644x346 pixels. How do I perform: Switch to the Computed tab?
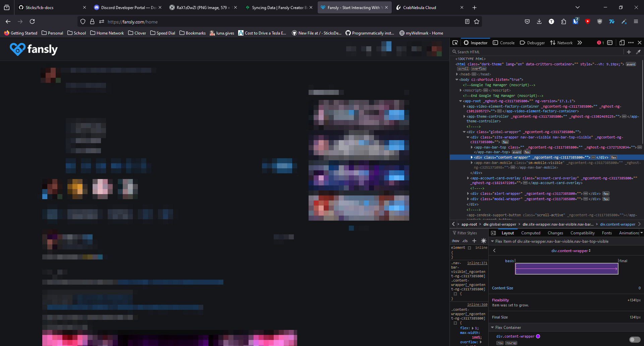tap(531, 233)
